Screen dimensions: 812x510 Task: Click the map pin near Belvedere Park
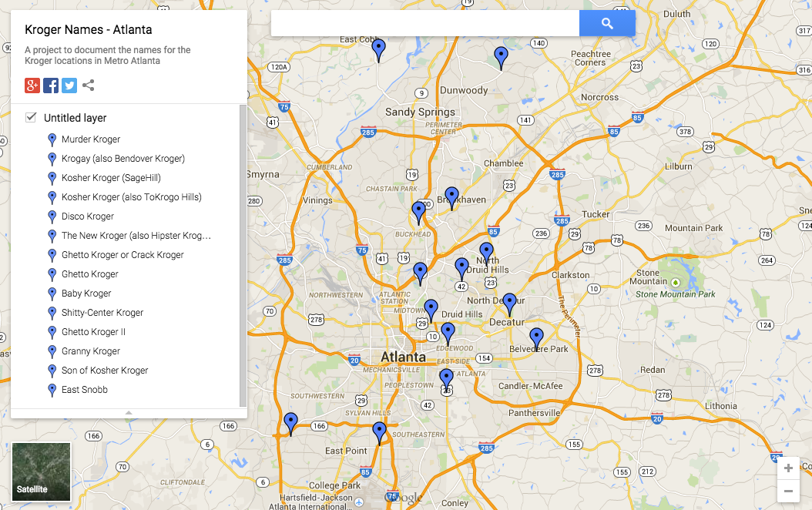536,337
